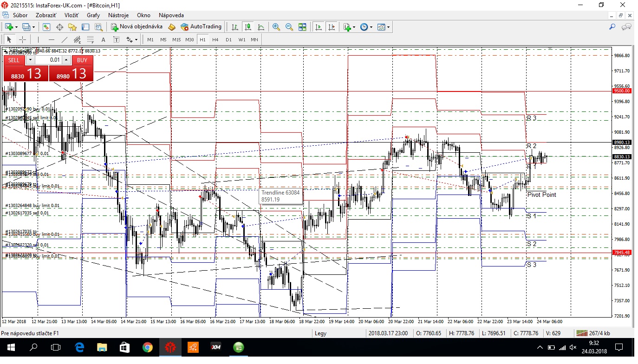The width and height of the screenshot is (638, 364).
Task: Click the lot volume 0.01 field
Action: pyautogui.click(x=48, y=60)
